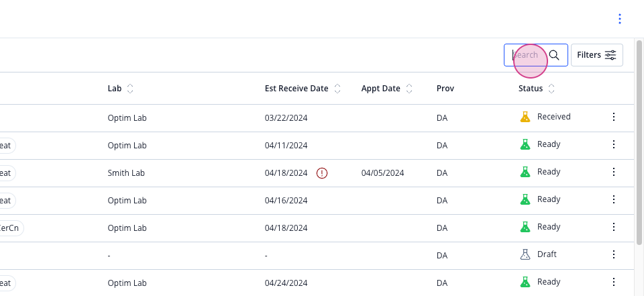Sort table by Lab column

click(x=130, y=89)
